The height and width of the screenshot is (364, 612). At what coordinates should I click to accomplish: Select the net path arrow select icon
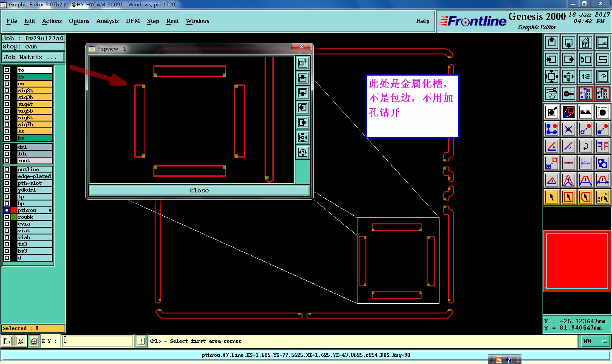point(603,197)
